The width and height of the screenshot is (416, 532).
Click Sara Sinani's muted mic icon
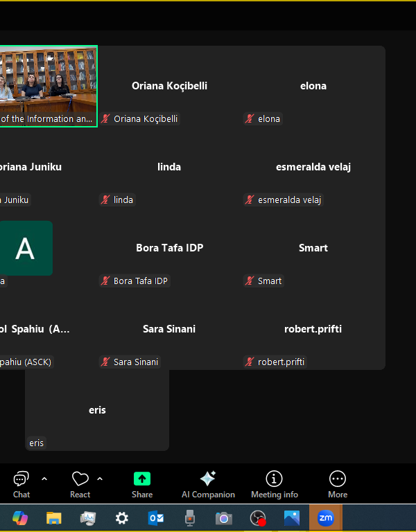click(106, 362)
